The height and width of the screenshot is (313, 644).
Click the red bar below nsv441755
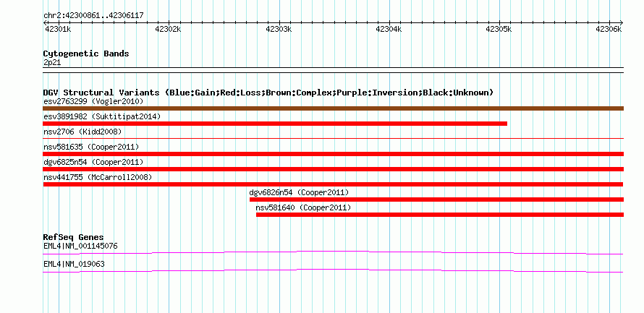click(x=333, y=184)
